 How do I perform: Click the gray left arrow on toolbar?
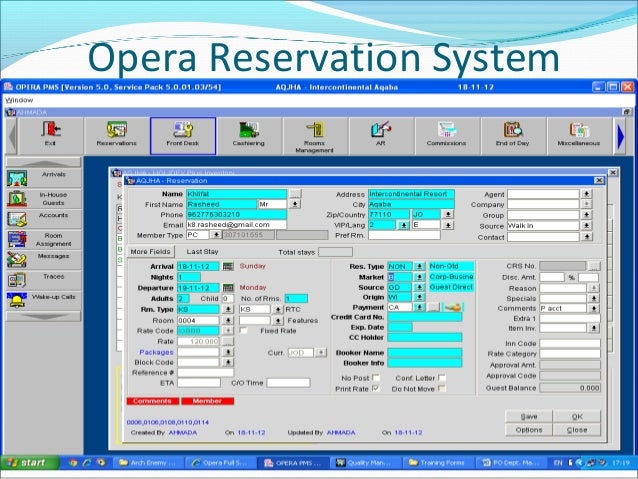12,136
